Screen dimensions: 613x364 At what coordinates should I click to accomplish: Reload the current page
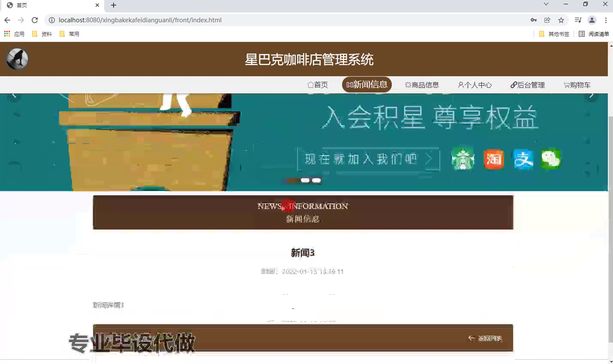point(35,20)
